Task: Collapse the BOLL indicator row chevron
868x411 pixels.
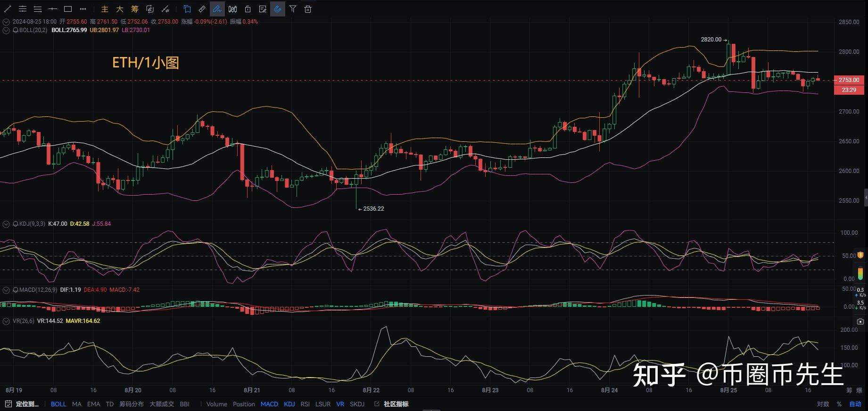Action: [6, 30]
